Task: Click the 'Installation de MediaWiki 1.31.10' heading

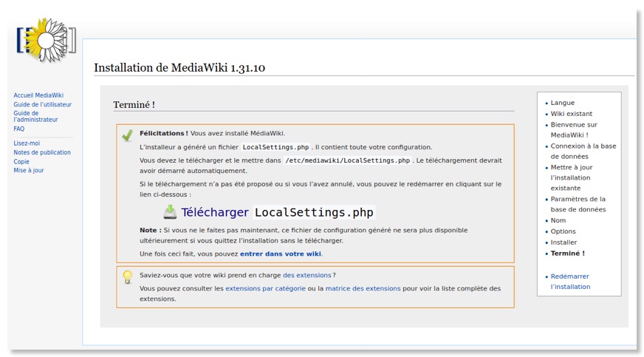Action: (x=179, y=68)
